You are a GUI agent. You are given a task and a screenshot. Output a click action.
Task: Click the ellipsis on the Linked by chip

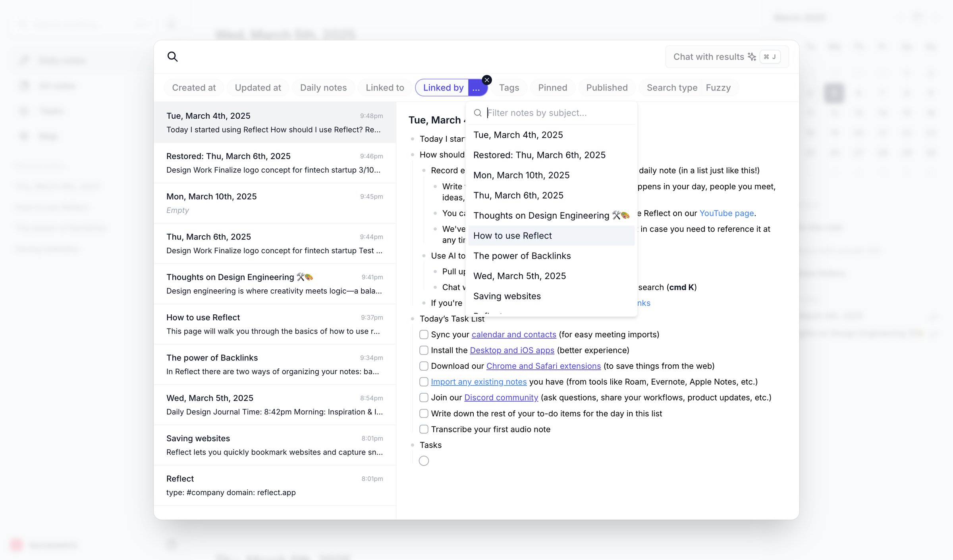point(476,88)
